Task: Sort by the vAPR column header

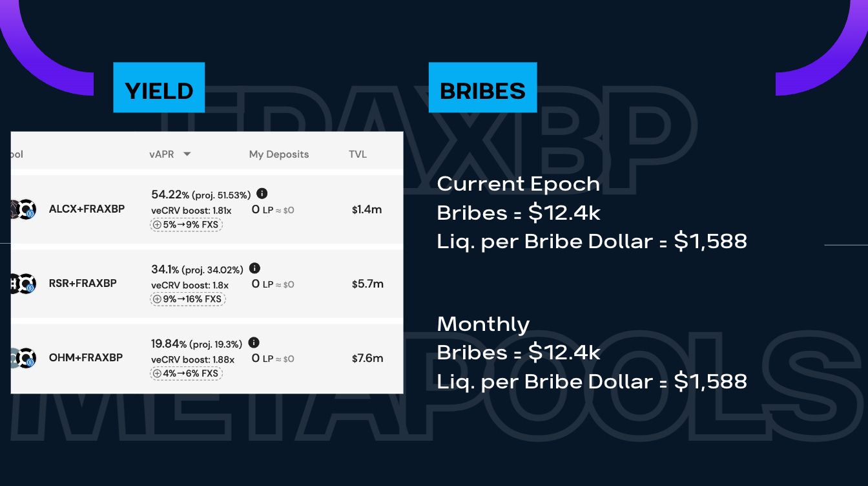Action: (163, 154)
